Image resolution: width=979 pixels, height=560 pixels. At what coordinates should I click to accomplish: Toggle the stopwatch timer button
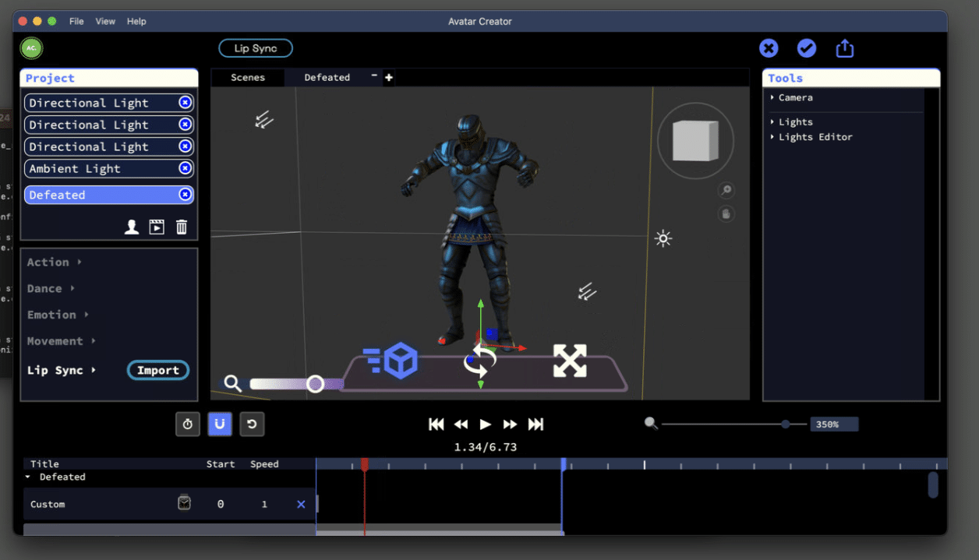(x=188, y=424)
